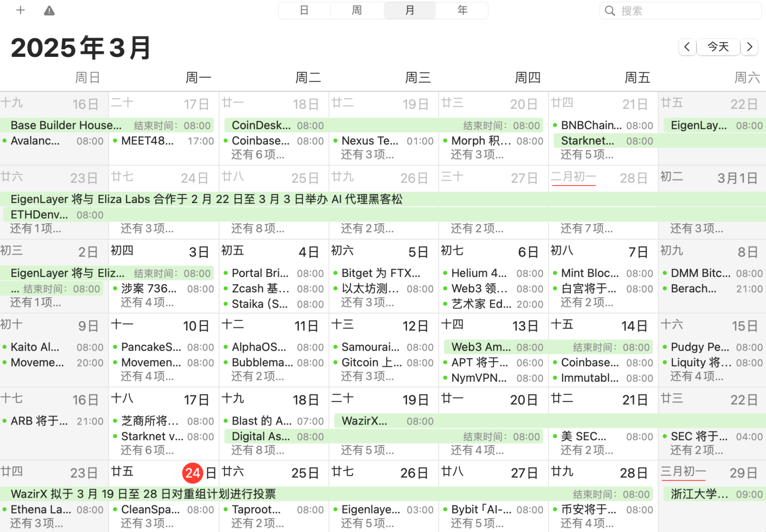
Task: Go to previous month with left chevron
Action: point(687,46)
